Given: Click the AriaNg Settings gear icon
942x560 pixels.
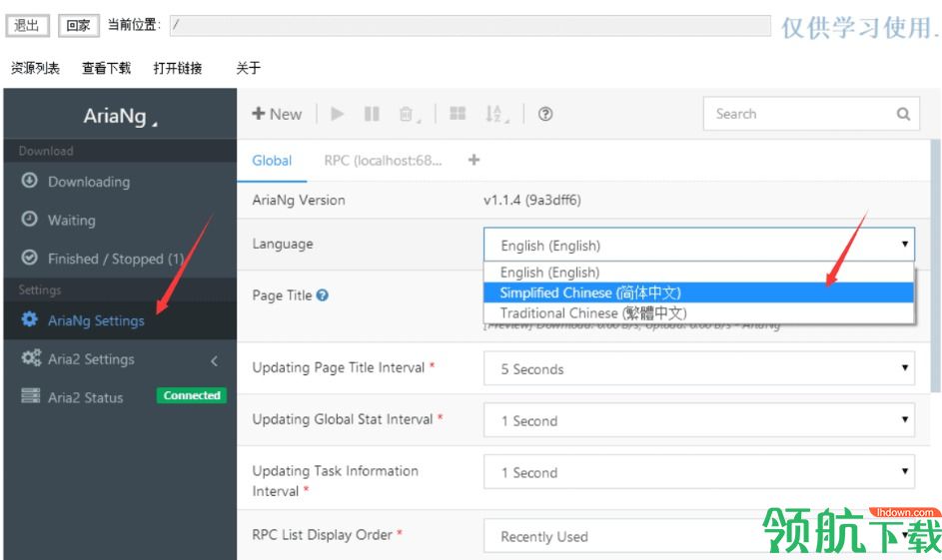Looking at the screenshot, I should (x=29, y=318).
